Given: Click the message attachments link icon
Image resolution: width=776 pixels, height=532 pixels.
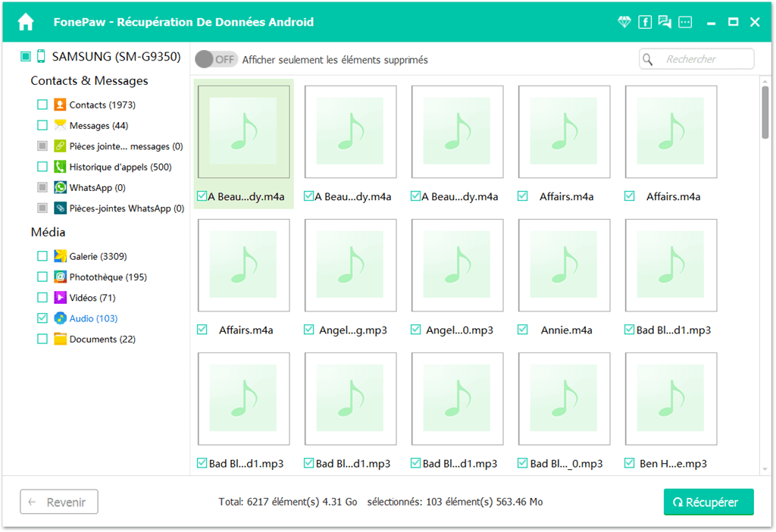Looking at the screenshot, I should tap(60, 146).
